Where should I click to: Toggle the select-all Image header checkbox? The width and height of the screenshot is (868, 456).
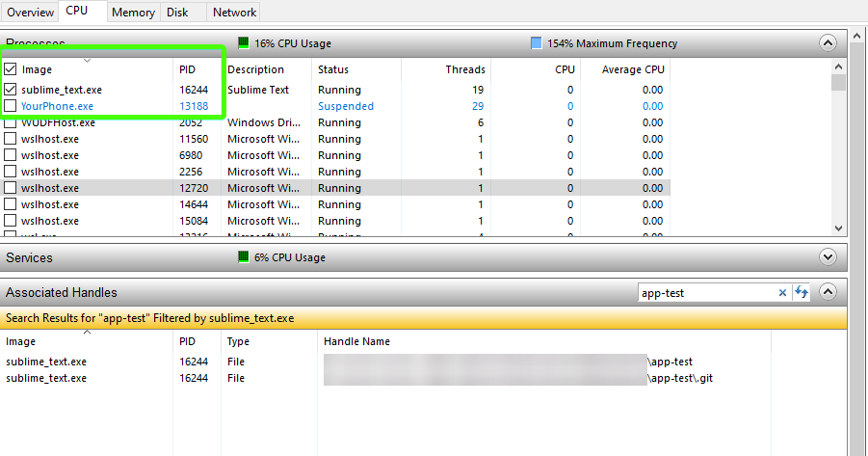click(x=11, y=69)
